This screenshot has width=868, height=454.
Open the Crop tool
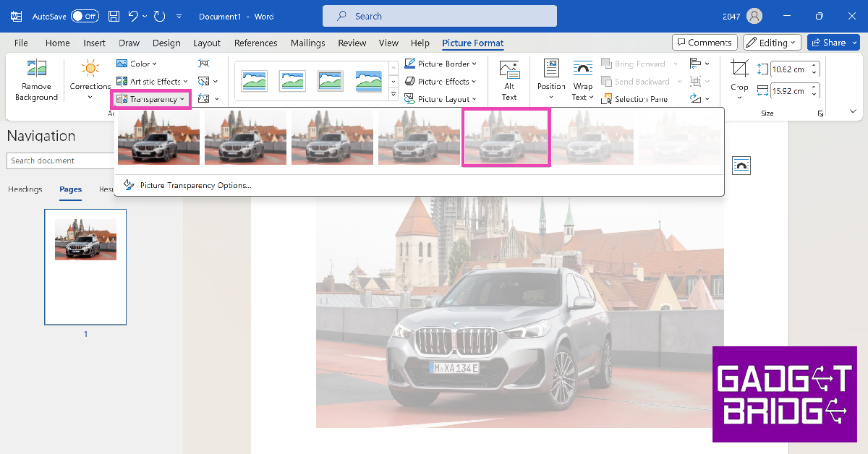(739, 80)
